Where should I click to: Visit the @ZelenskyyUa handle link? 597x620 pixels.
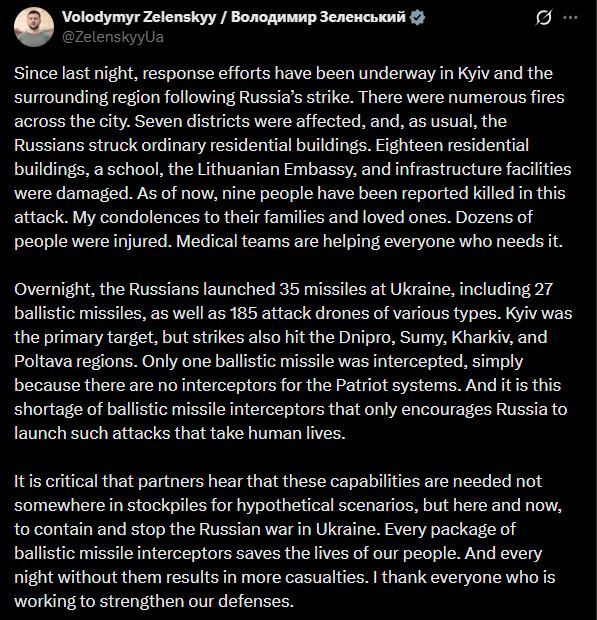(113, 37)
